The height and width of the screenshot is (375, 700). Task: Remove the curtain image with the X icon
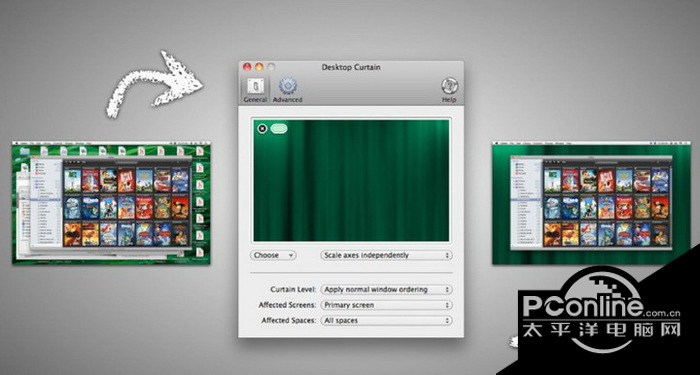tap(262, 129)
